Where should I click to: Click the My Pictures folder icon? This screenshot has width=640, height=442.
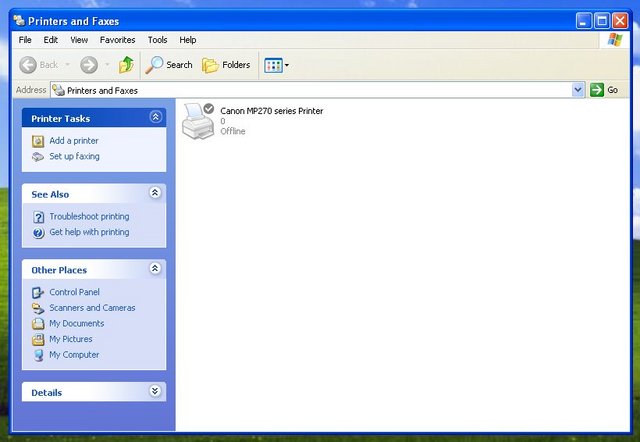pyautogui.click(x=38, y=339)
